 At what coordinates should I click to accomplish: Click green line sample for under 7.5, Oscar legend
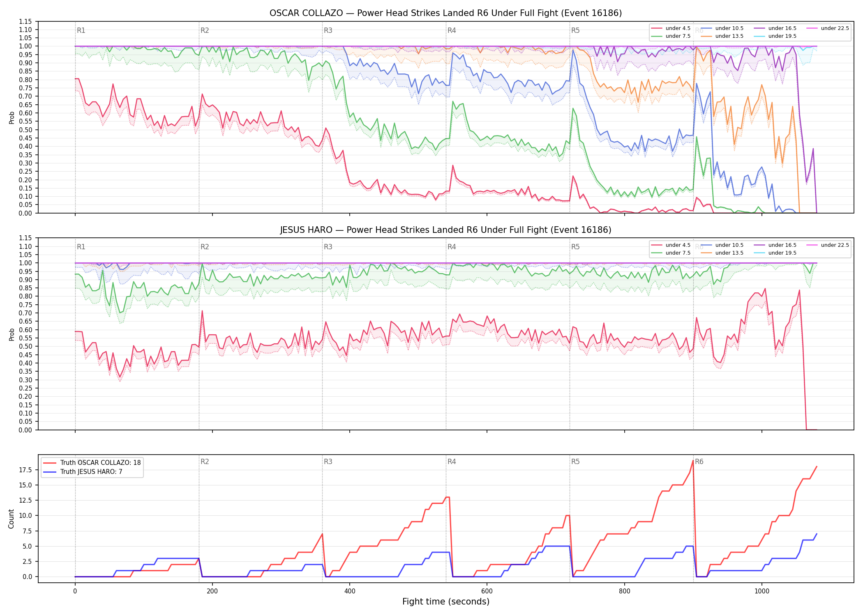657,36
